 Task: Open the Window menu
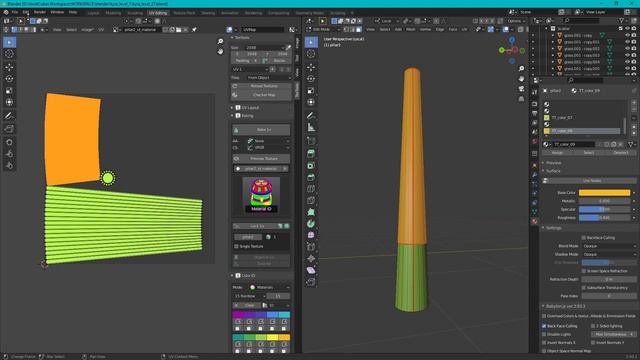pos(57,12)
